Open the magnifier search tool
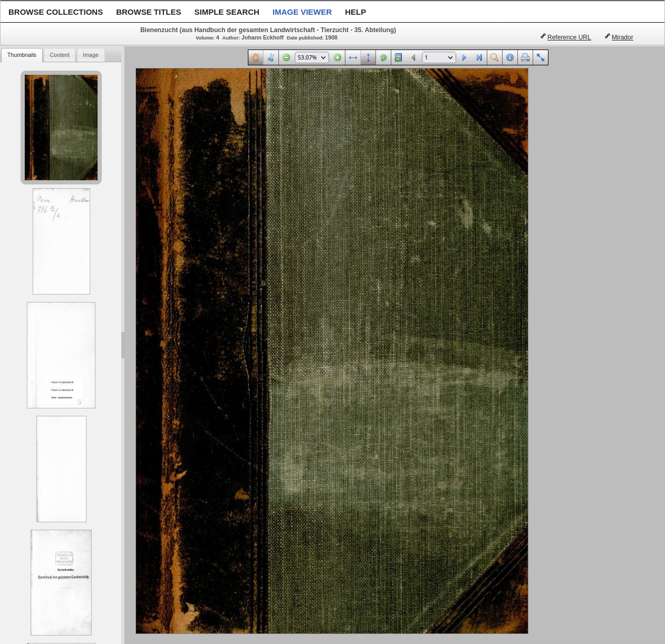The image size is (665, 644). pyautogui.click(x=494, y=57)
